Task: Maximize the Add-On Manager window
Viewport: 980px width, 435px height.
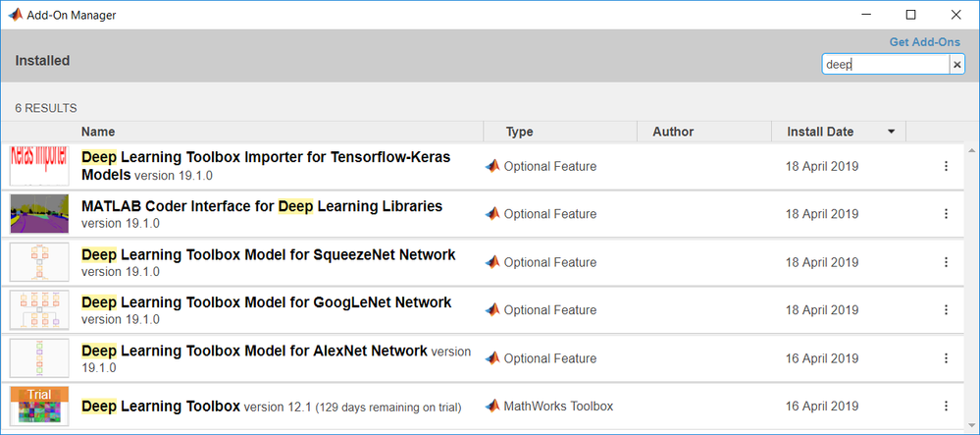Action: [910, 15]
